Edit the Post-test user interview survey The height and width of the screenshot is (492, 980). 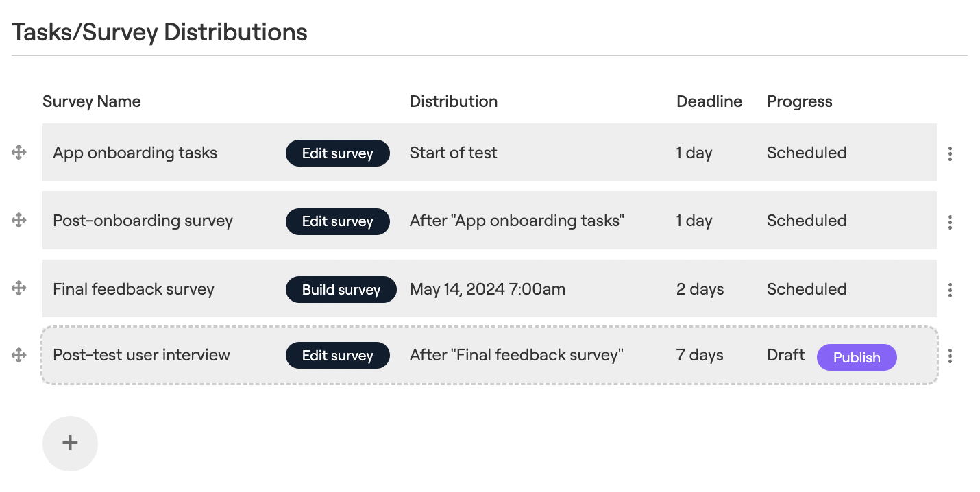(x=337, y=355)
